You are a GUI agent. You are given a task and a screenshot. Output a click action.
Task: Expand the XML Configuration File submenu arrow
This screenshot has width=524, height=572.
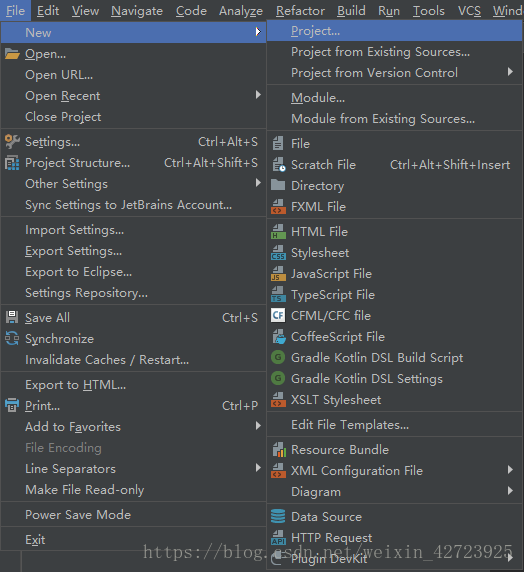pyautogui.click(x=510, y=470)
